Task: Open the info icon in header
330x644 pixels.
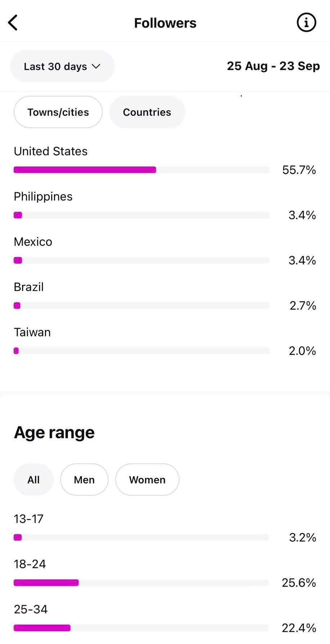Action: click(x=306, y=23)
